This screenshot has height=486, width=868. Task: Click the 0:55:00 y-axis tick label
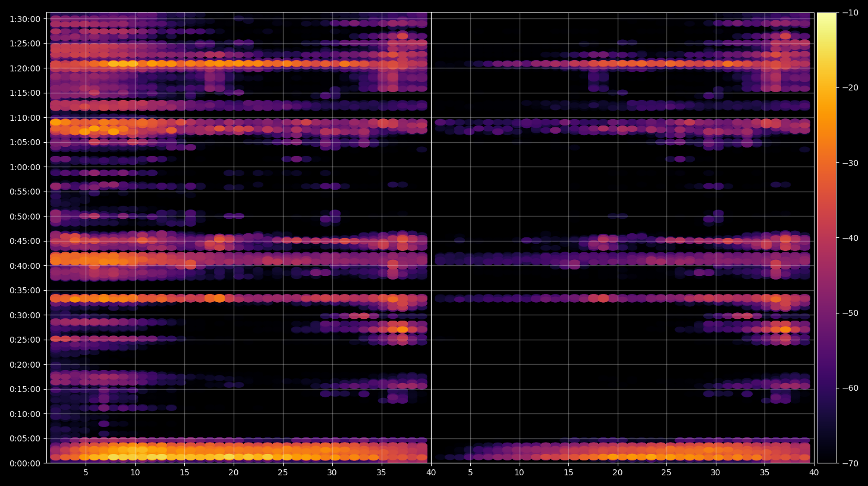tap(25, 192)
